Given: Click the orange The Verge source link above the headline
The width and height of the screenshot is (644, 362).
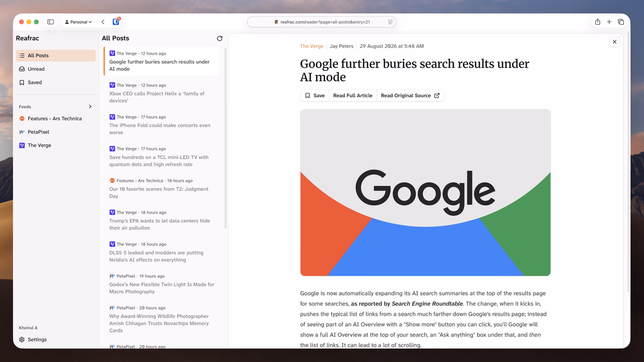Looking at the screenshot, I should coord(312,46).
